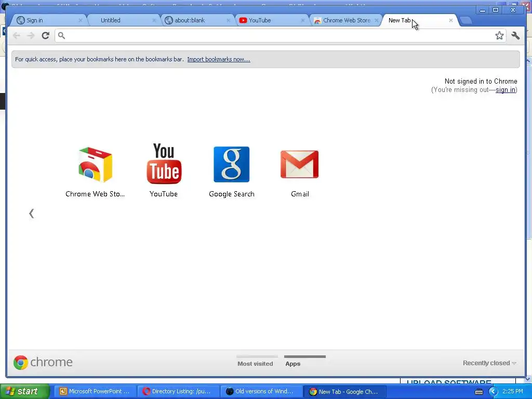Switch to Directory Listing taskbar item
This screenshot has width=532, height=399.
tap(178, 392)
